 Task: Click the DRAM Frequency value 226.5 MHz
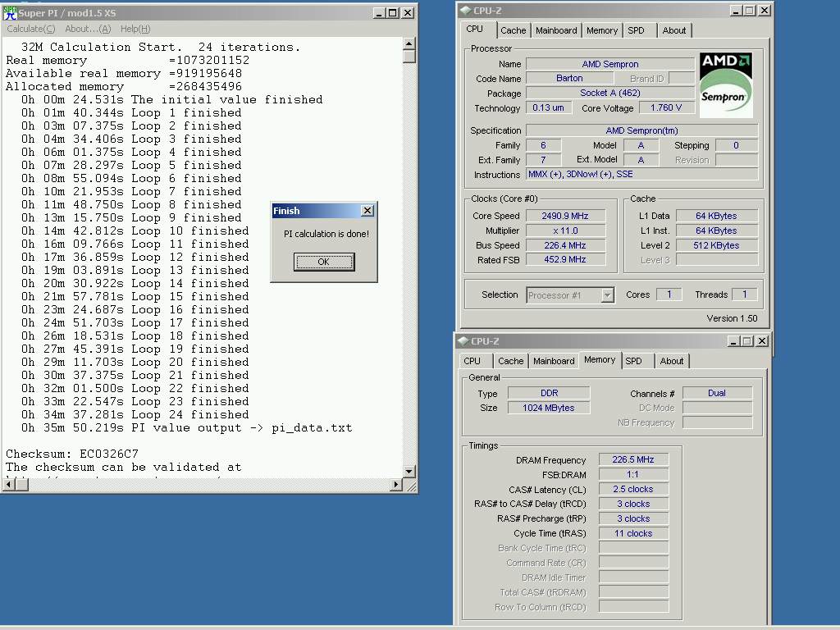tap(633, 459)
